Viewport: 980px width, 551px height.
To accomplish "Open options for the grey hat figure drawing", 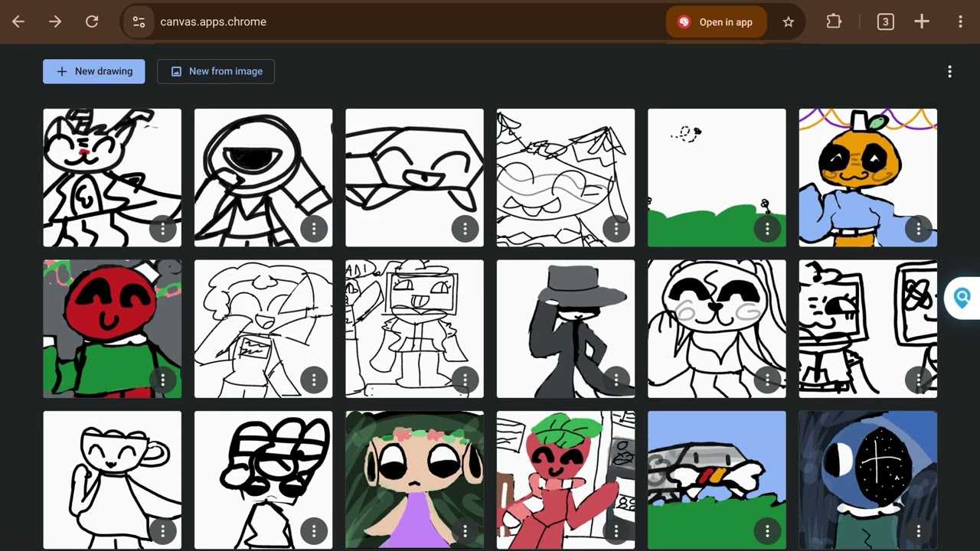I will (616, 379).
